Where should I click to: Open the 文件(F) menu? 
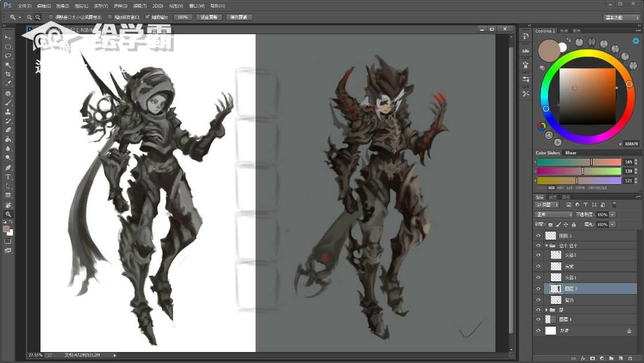25,6
